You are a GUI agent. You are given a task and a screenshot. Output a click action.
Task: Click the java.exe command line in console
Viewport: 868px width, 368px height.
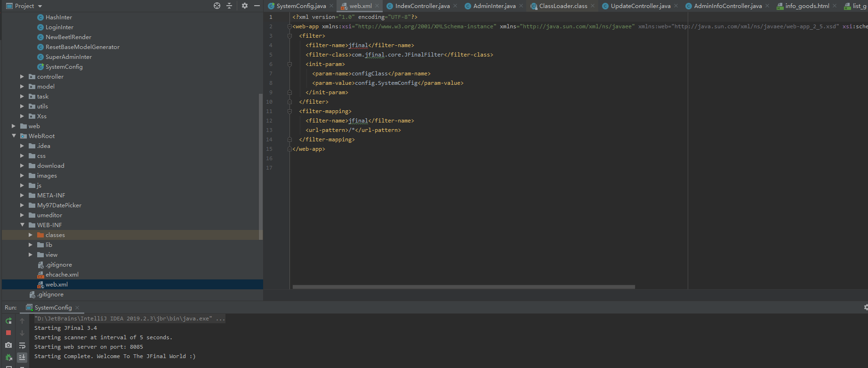129,319
